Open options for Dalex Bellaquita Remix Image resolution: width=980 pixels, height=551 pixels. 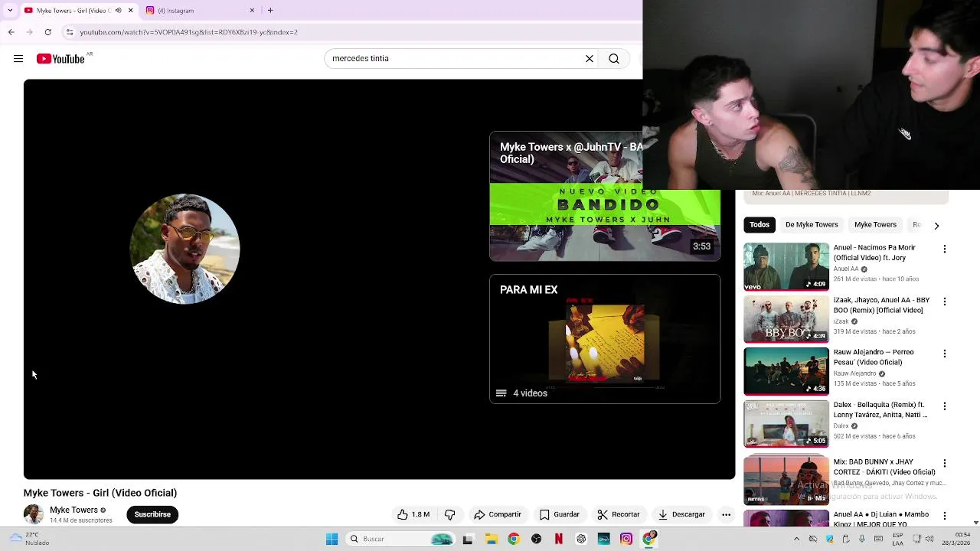coord(944,406)
